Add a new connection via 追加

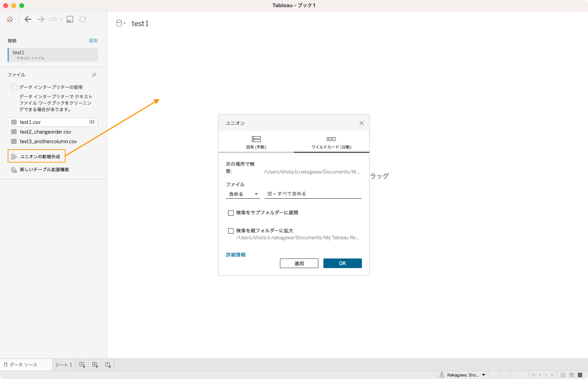(x=93, y=41)
